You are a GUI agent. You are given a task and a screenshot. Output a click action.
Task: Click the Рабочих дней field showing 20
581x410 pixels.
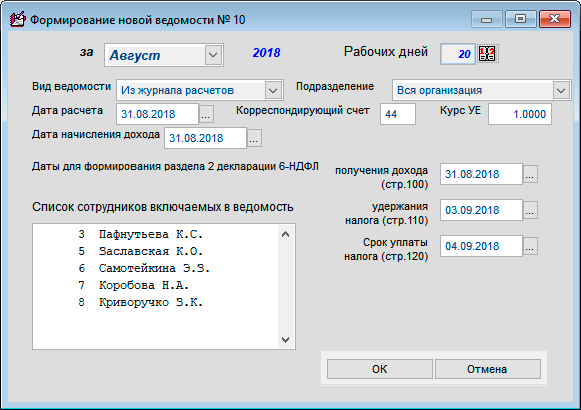tap(458, 54)
